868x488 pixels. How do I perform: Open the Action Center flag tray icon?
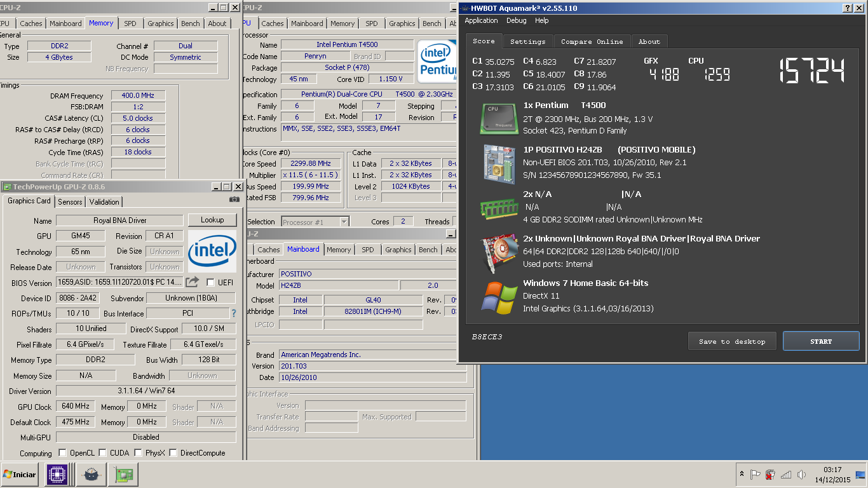(x=756, y=474)
